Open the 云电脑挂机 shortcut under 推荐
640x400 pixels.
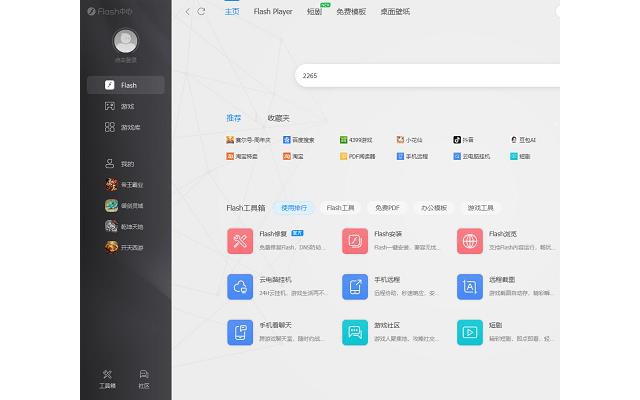tap(472, 156)
